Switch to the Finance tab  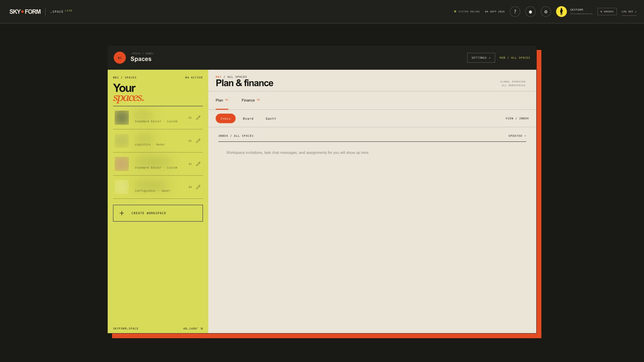click(251, 101)
